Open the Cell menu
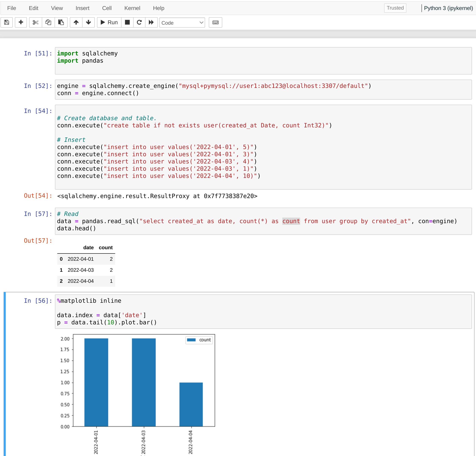This screenshot has height=456, width=476. point(107,8)
